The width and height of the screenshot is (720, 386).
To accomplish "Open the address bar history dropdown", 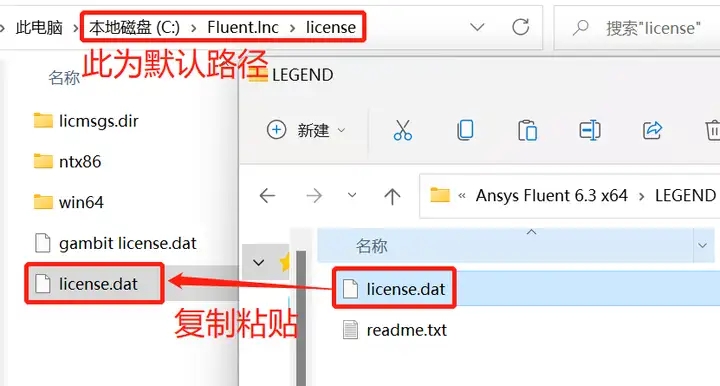I will click(x=478, y=28).
